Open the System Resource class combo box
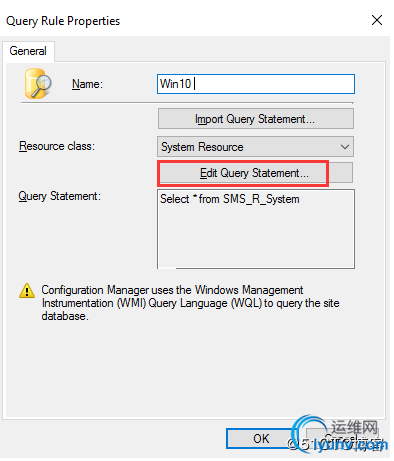The width and height of the screenshot is (394, 461). (255, 147)
